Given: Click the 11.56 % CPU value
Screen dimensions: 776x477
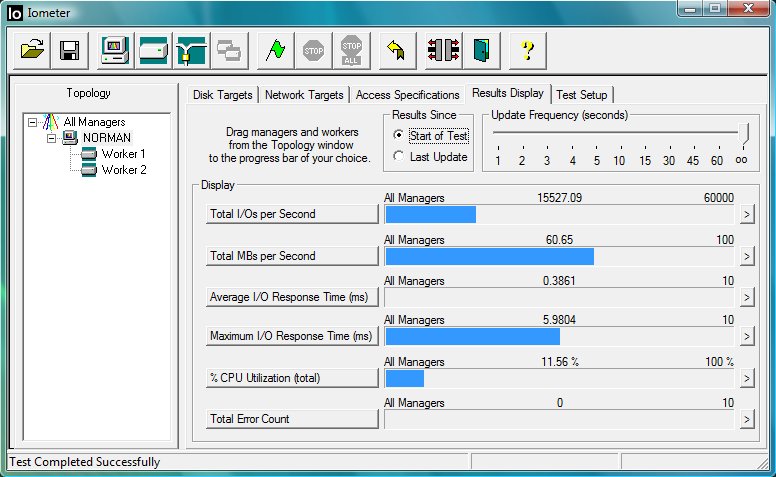Looking at the screenshot, I should 560,362.
